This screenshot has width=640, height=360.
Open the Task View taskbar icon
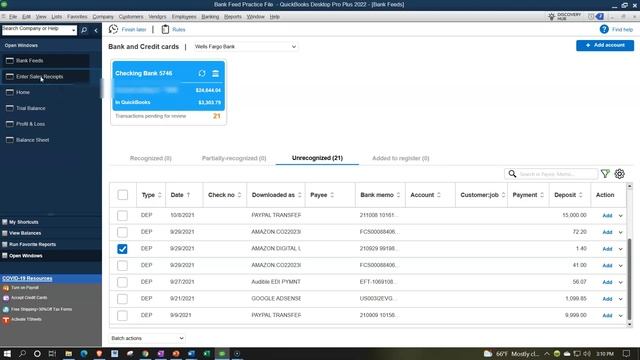click(x=52, y=353)
